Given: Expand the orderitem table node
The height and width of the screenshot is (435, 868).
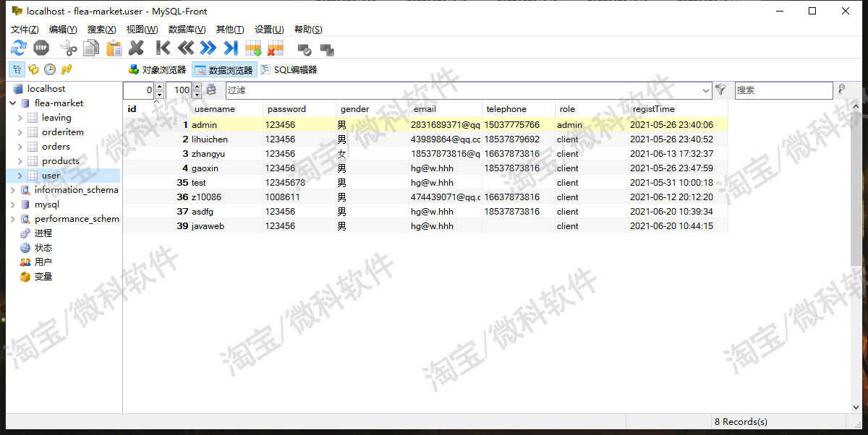Looking at the screenshot, I should (20, 132).
